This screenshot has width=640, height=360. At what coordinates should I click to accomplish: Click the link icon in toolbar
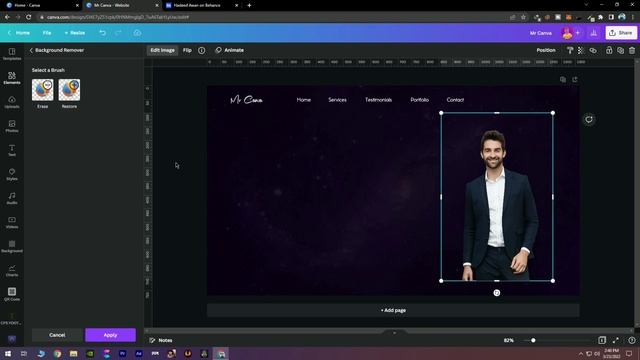tap(593, 50)
